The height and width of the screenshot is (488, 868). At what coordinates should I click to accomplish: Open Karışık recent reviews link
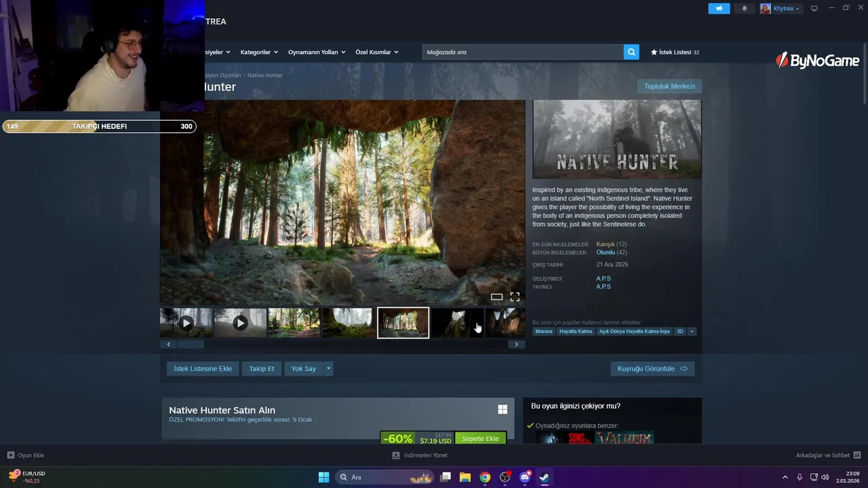tap(606, 244)
